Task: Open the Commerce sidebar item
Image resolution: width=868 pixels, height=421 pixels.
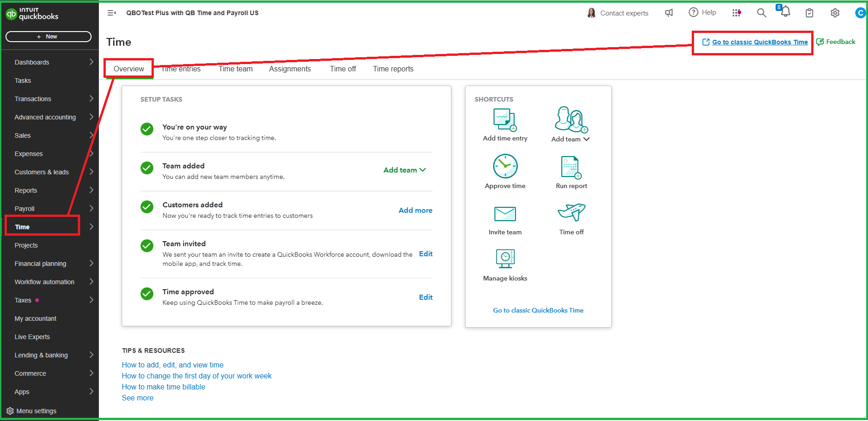Action: pyautogui.click(x=30, y=373)
